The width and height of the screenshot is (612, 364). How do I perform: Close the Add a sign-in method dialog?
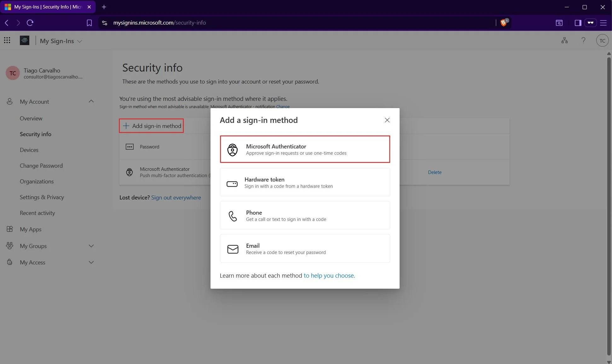387,120
